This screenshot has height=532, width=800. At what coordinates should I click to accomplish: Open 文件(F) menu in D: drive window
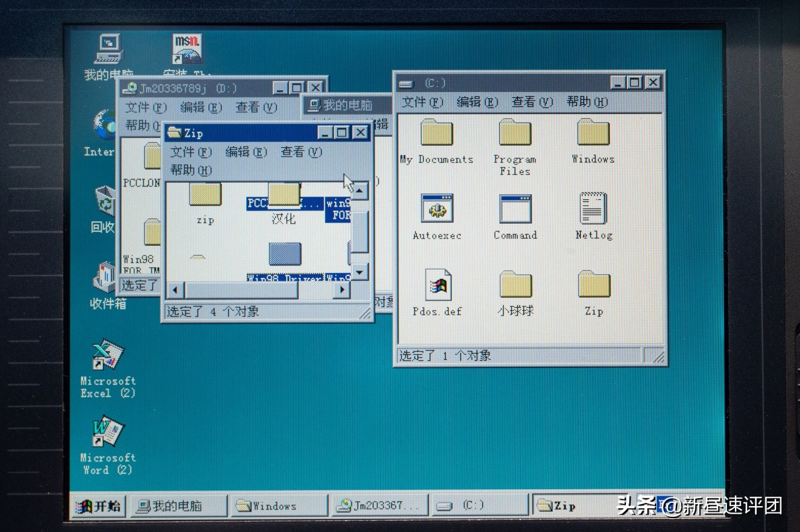[146, 108]
